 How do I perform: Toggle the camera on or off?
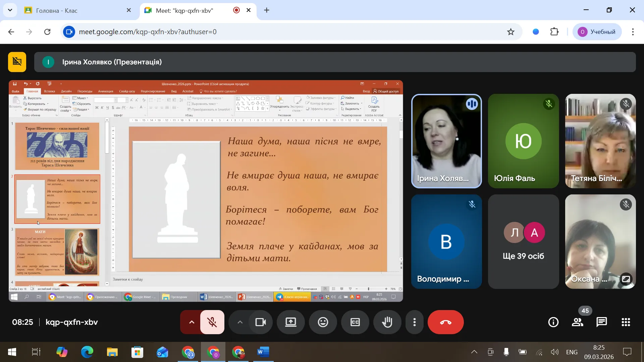pos(260,322)
